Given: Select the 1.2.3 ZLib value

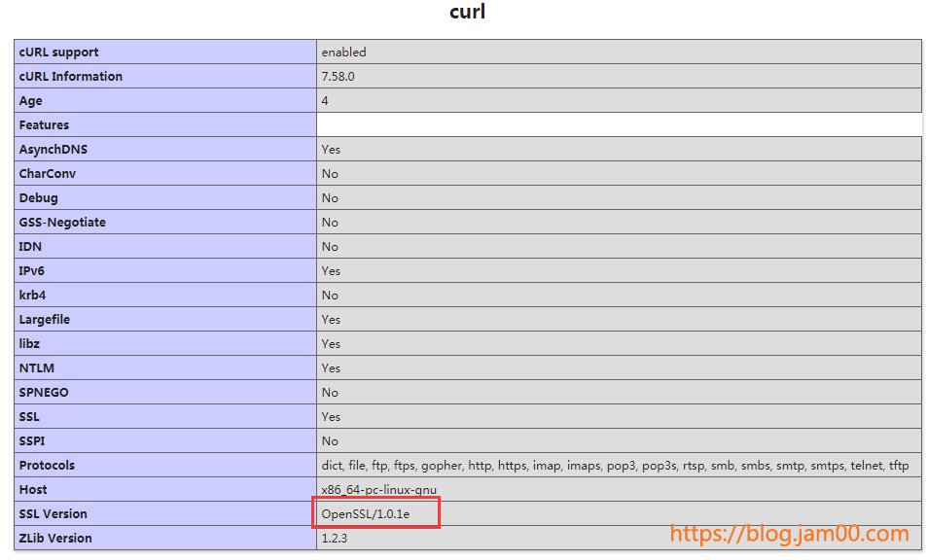Looking at the screenshot, I should tap(333, 538).
